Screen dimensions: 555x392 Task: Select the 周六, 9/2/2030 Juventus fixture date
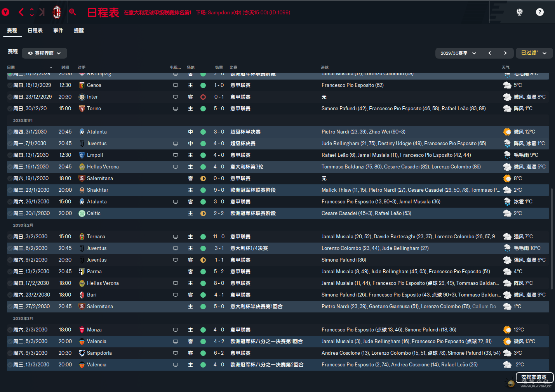[30, 260]
